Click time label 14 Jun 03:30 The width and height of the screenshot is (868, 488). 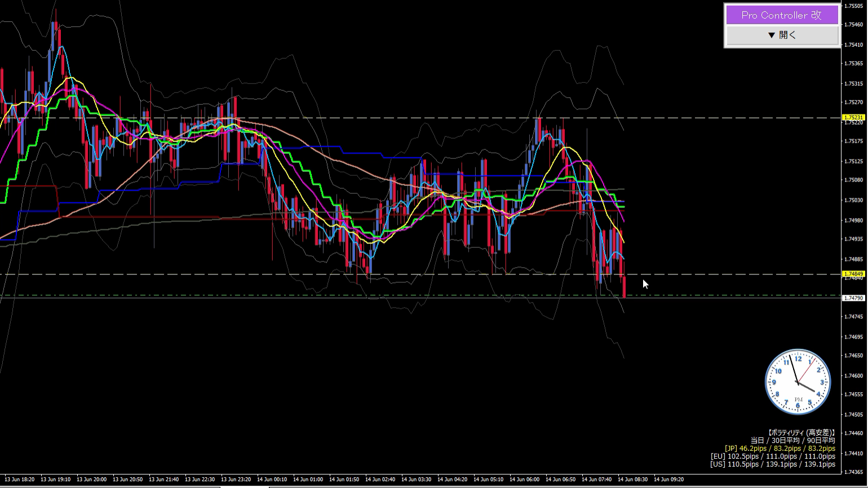[x=417, y=480]
